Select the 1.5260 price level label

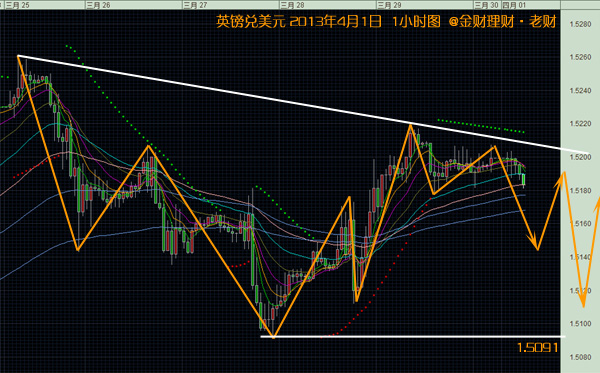(580, 57)
